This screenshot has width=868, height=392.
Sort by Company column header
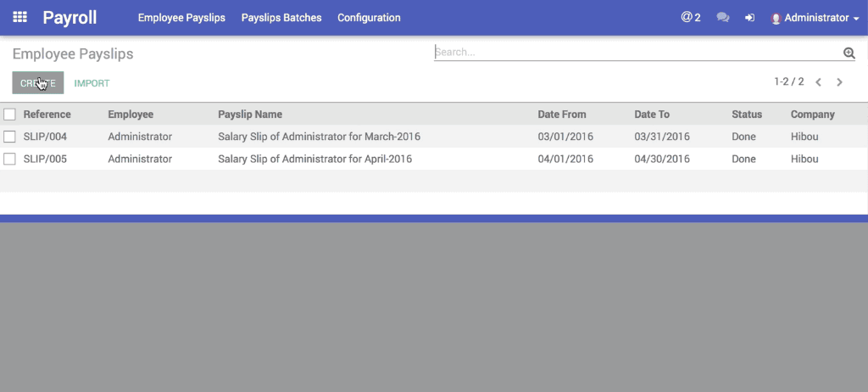[x=813, y=115]
